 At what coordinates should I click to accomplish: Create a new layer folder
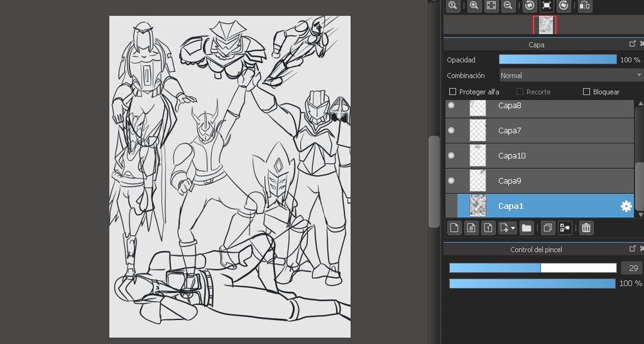tap(527, 227)
